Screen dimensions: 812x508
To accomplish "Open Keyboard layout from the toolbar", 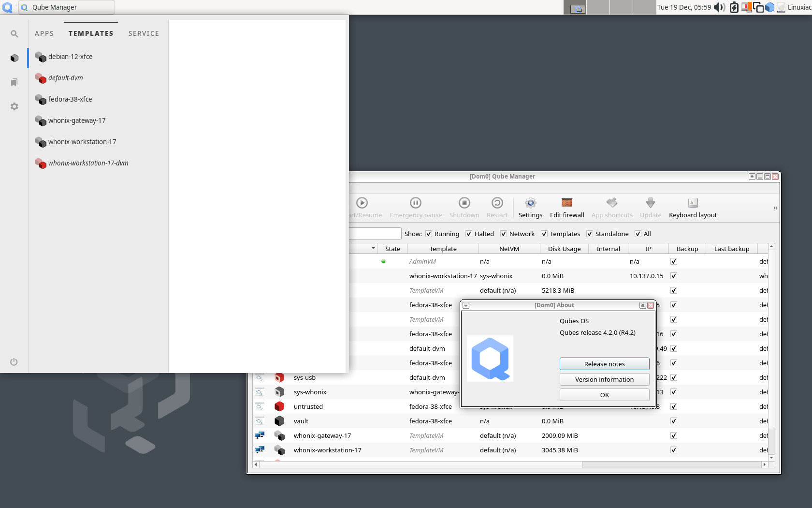I will click(x=693, y=208).
